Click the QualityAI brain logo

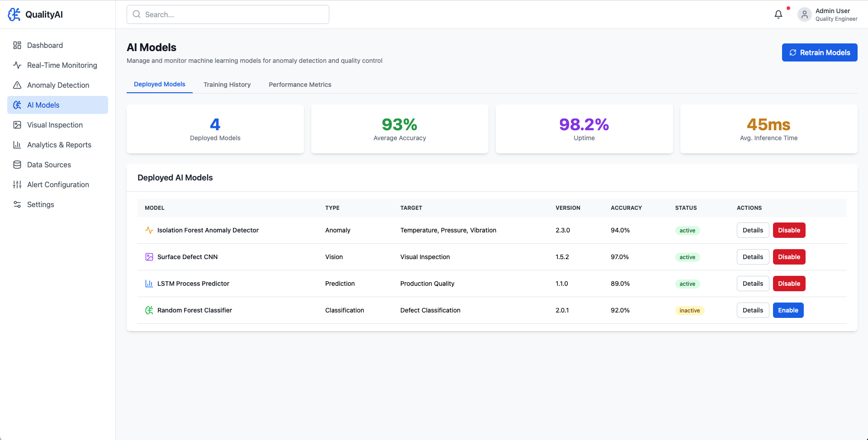coord(14,14)
